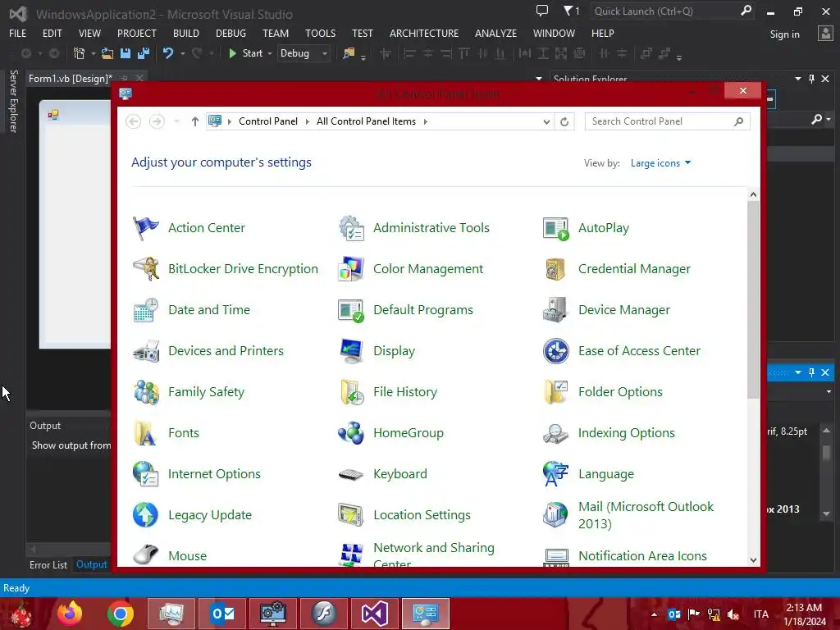Open Date and Time calendar icon
Image resolution: width=840 pixels, height=630 pixels.
[x=145, y=310]
